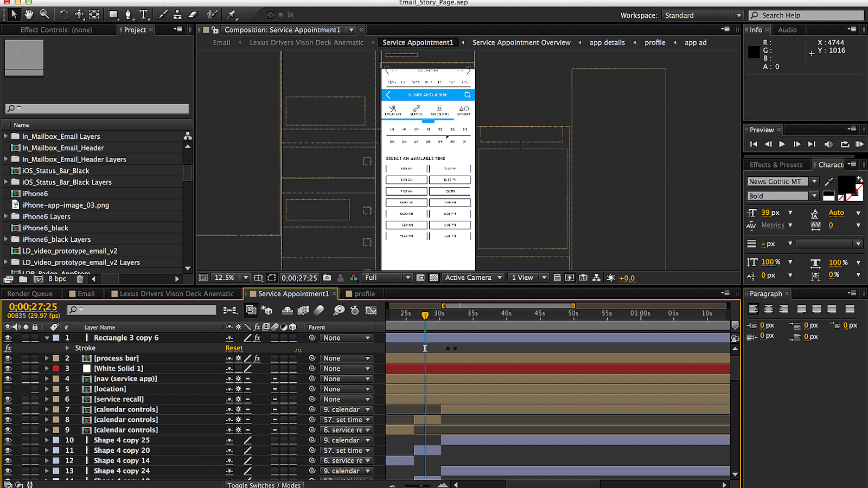This screenshot has height=488, width=868.
Task: Move the current time indicator on the timeline
Action: (x=425, y=313)
